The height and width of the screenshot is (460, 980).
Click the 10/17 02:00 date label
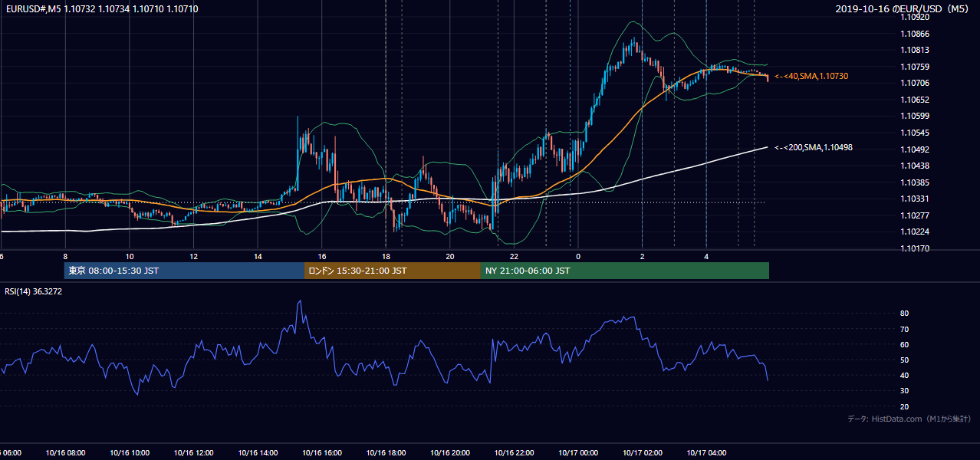[x=642, y=453]
